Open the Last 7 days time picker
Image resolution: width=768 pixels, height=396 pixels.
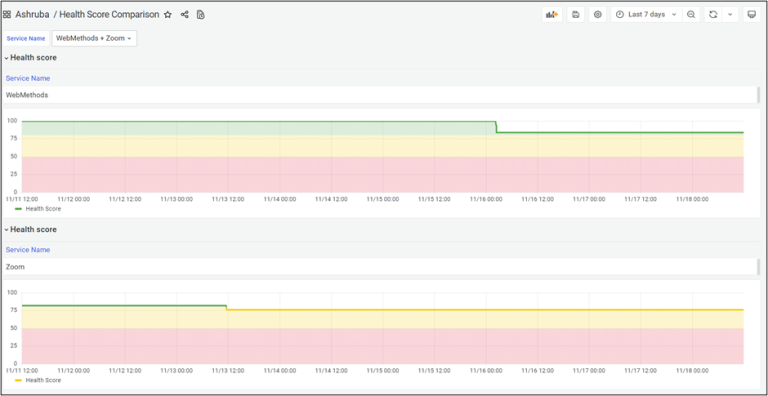(646, 15)
